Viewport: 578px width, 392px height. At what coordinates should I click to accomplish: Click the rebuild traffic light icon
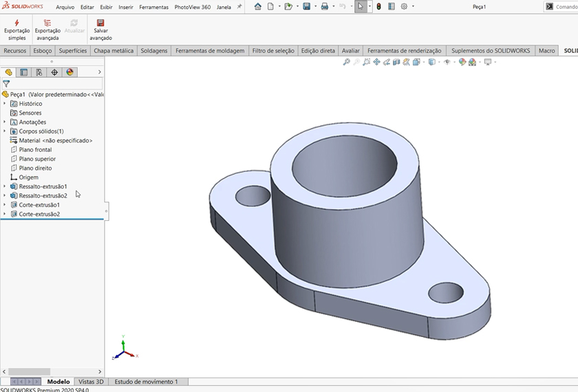pyautogui.click(x=378, y=7)
